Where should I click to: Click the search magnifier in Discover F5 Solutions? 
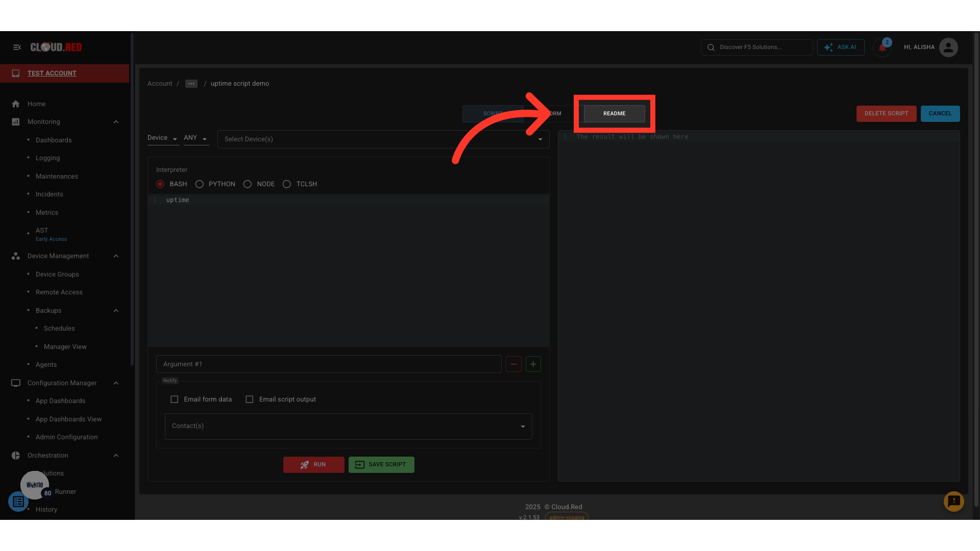coord(710,47)
